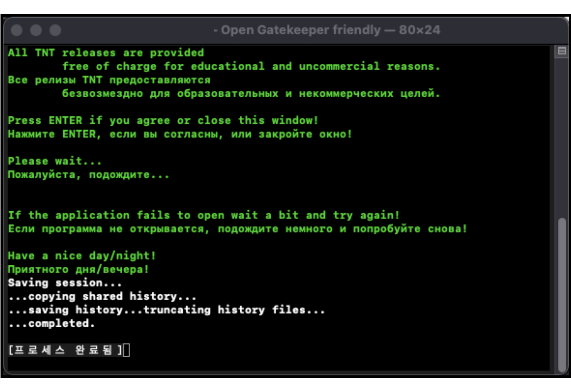Click the line 'безвозмездно для образовательных и некоммерческих целей.'
Image resolution: width=571 pixels, height=392 pixels.
(x=251, y=93)
